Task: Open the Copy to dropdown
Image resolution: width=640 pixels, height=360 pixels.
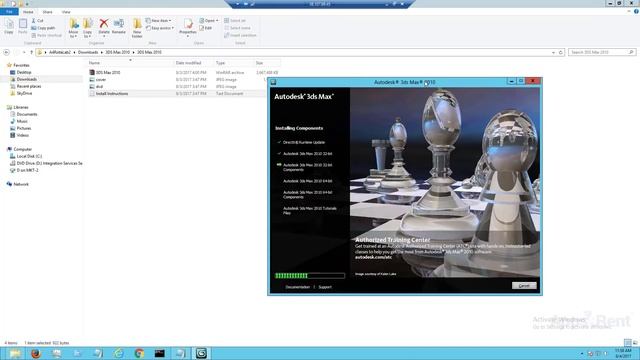Action: coord(88,28)
